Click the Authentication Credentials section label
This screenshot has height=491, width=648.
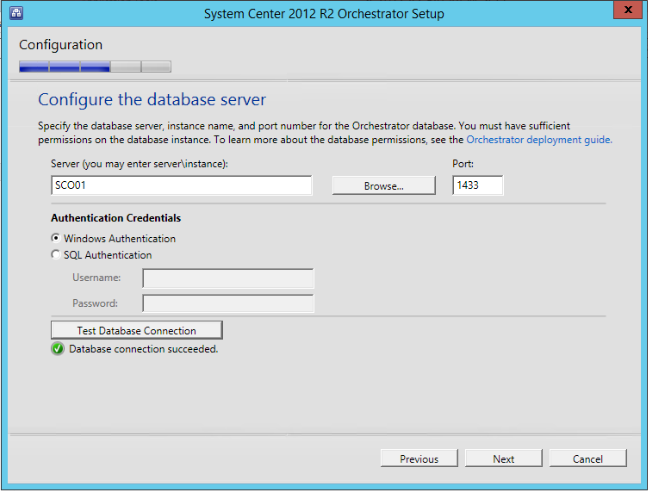pyautogui.click(x=115, y=218)
